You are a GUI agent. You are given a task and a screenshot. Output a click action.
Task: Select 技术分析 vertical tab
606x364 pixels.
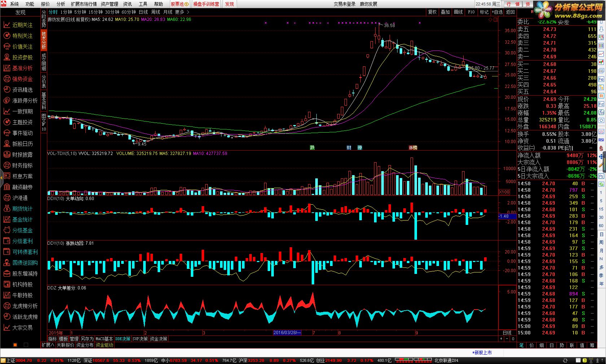[44, 40]
